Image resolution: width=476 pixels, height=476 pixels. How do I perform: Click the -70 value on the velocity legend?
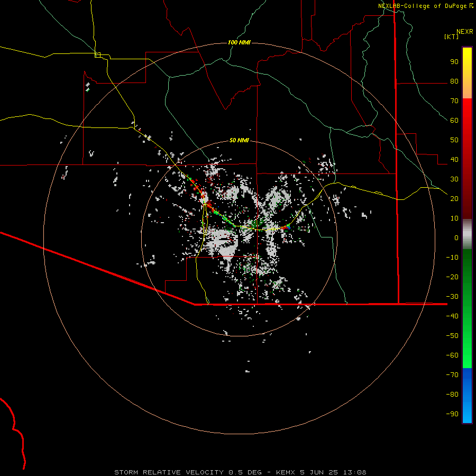click(x=452, y=374)
